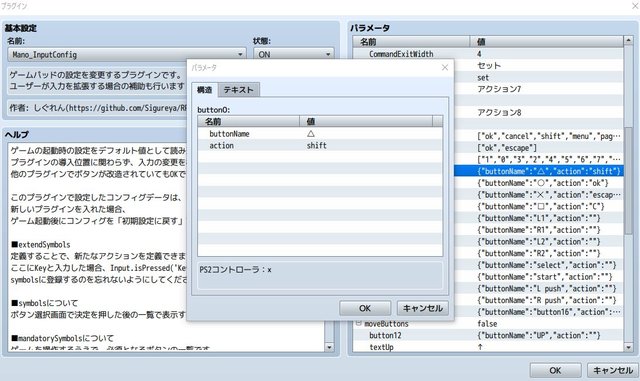640x381 pixels.
Task: Select the moveButtons false value
Action: [487, 324]
